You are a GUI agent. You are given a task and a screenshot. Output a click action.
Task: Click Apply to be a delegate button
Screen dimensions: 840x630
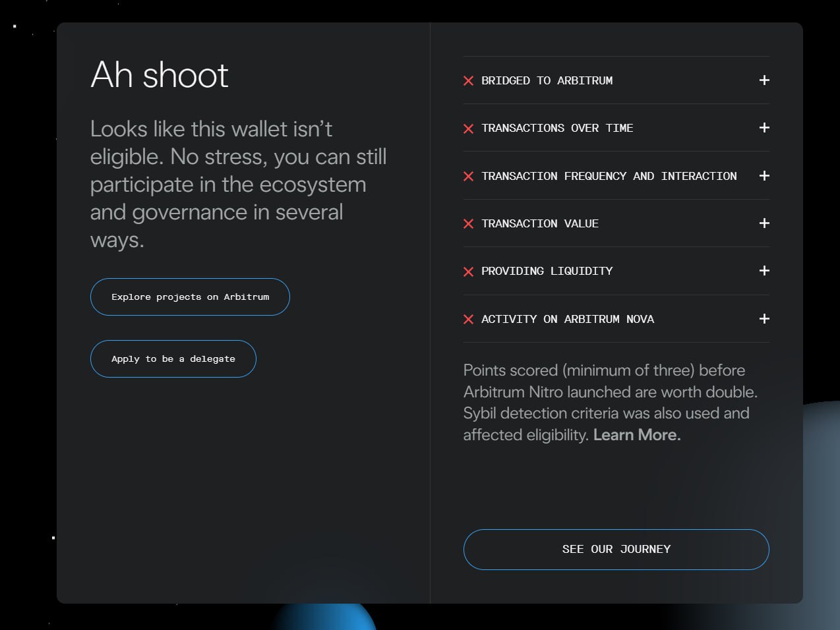point(173,359)
